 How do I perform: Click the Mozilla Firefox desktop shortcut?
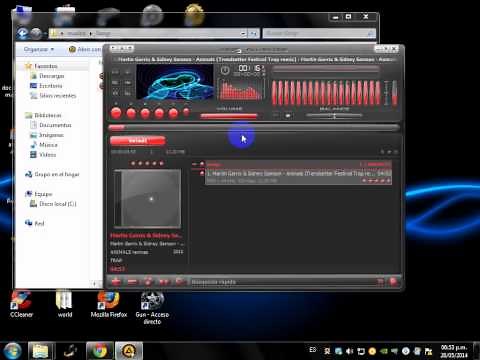[109, 304]
